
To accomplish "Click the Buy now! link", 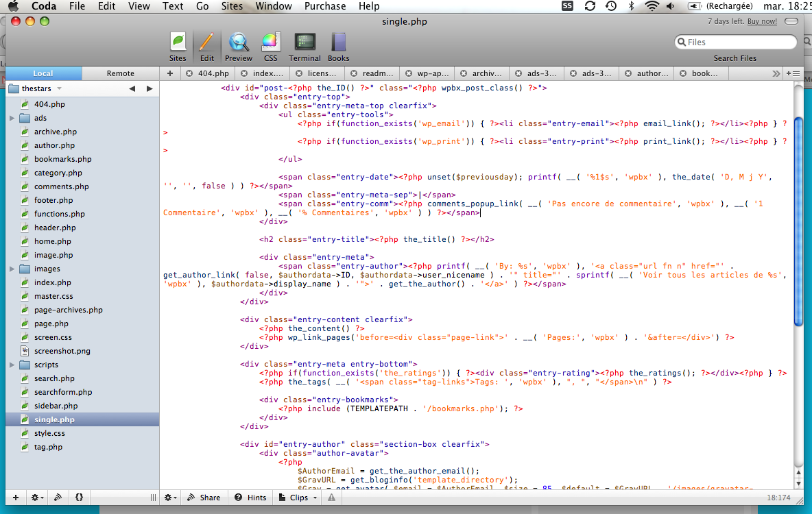I will click(x=762, y=21).
